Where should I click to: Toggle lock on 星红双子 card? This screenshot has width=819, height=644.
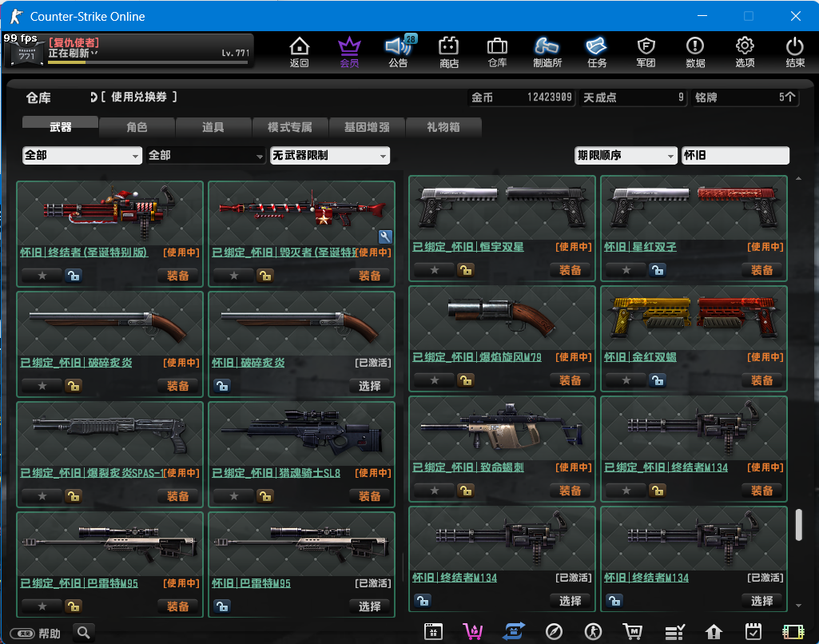[x=658, y=270]
